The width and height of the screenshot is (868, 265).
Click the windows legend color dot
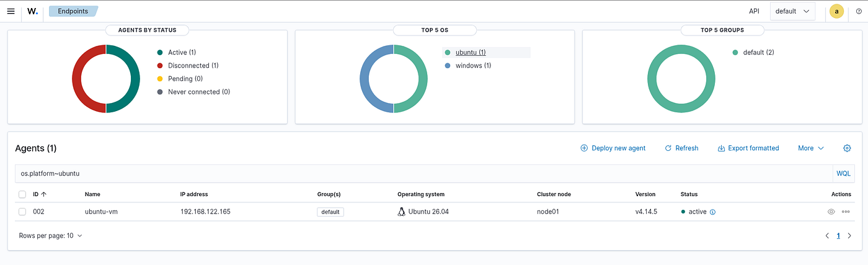(x=448, y=66)
